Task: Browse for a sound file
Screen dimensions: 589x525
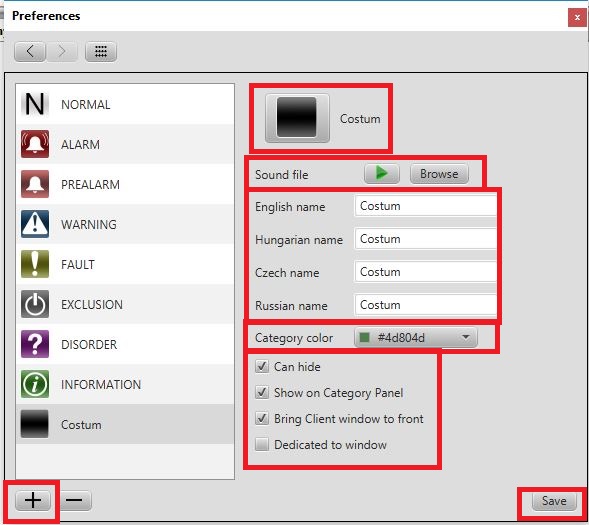Action: tap(439, 174)
